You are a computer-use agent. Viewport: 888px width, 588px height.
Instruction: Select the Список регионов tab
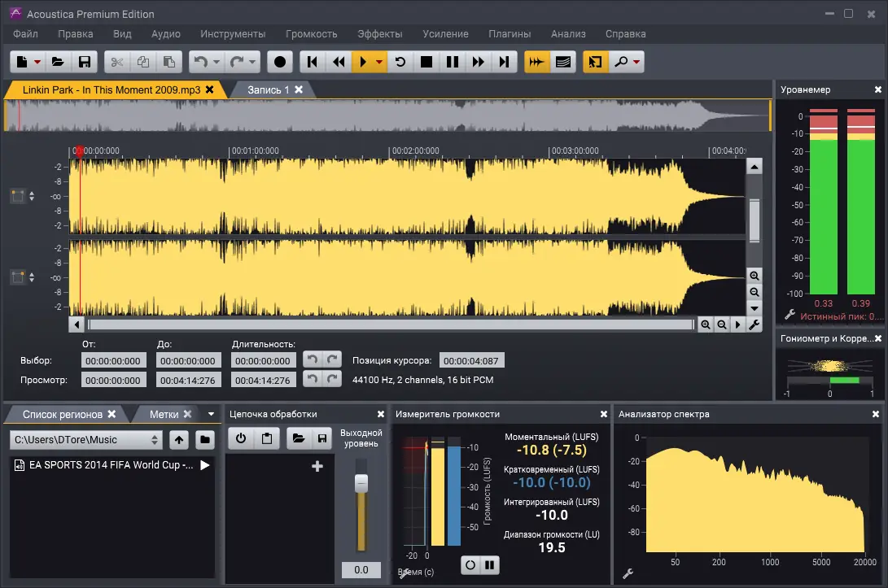click(63, 414)
